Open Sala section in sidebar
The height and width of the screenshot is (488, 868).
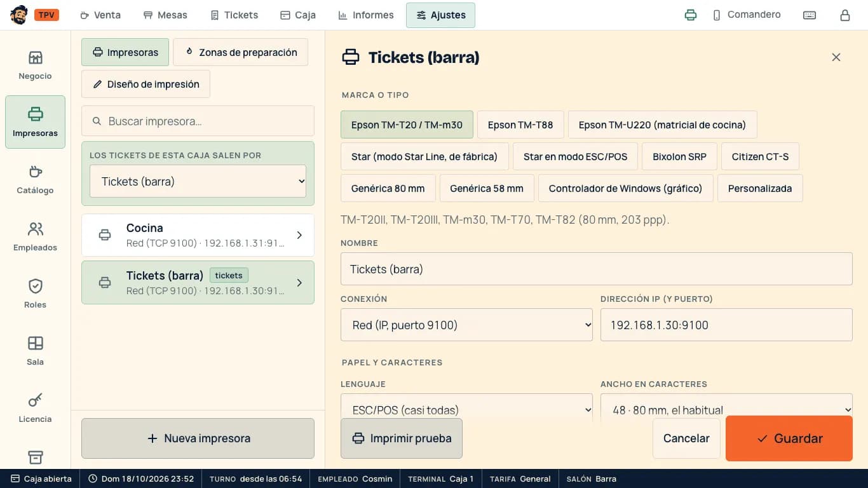[35, 351]
